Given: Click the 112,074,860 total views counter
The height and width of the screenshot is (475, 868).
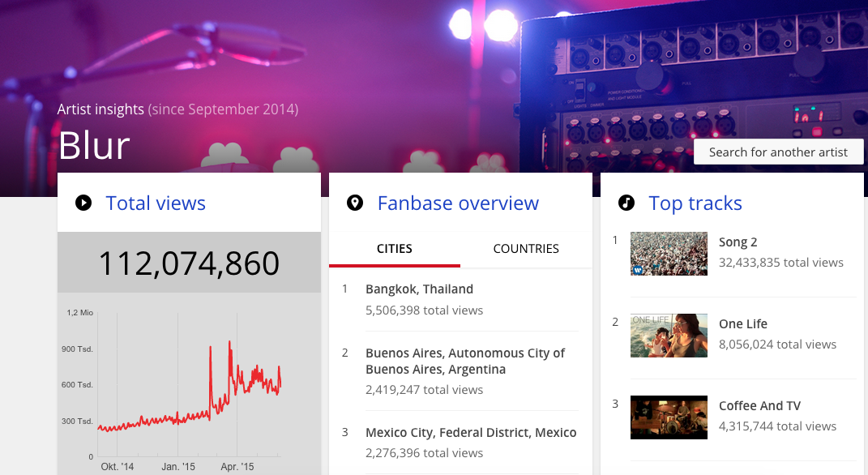Looking at the screenshot, I should click(x=189, y=263).
